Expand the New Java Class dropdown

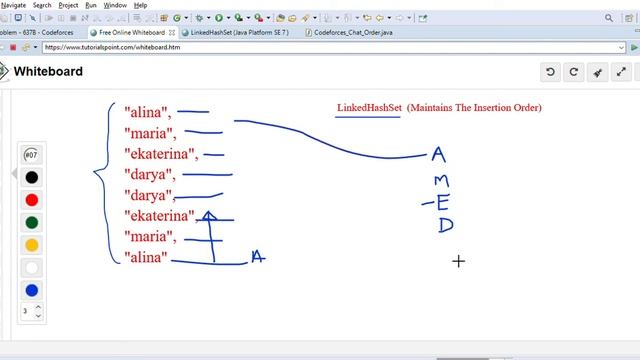pyautogui.click(x=186, y=18)
